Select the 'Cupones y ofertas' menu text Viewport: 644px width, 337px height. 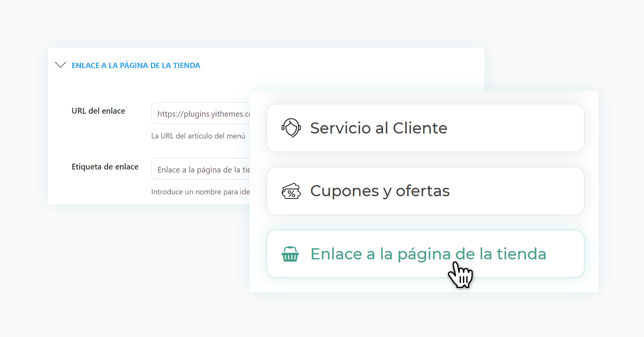click(x=380, y=191)
